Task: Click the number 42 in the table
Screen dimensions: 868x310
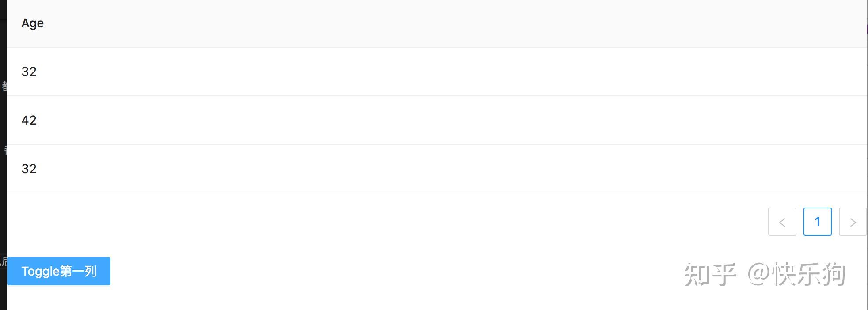Action: click(29, 120)
